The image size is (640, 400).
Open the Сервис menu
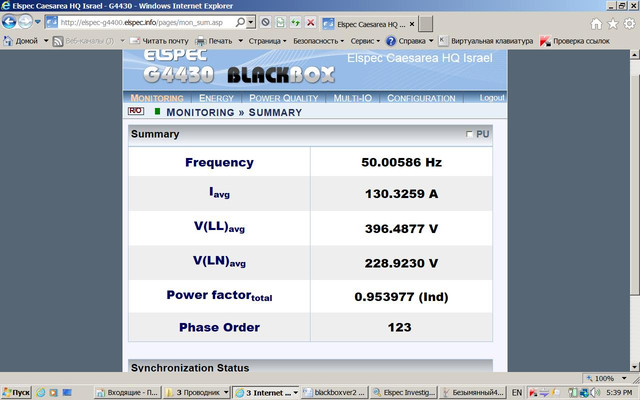365,41
